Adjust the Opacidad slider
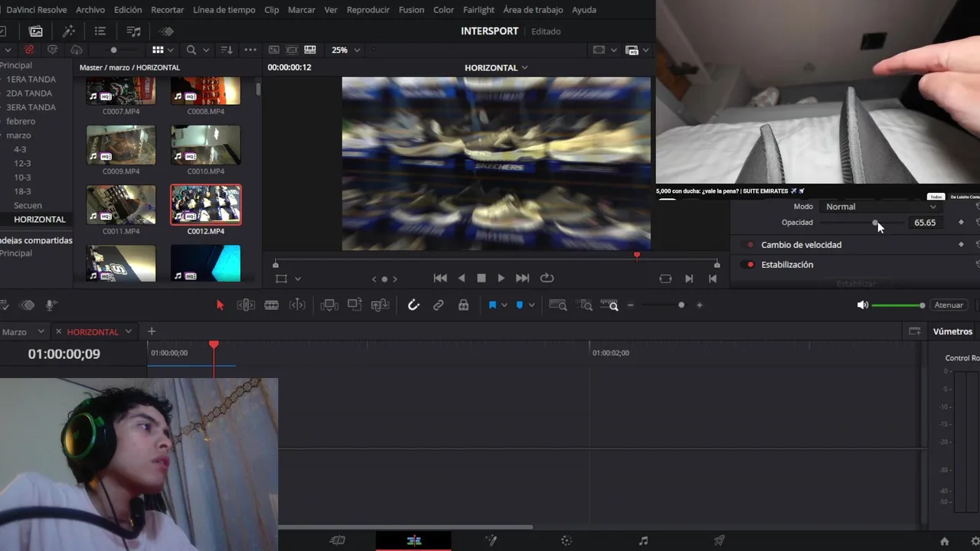Viewport: 980px width, 551px height. pyautogui.click(x=861, y=223)
